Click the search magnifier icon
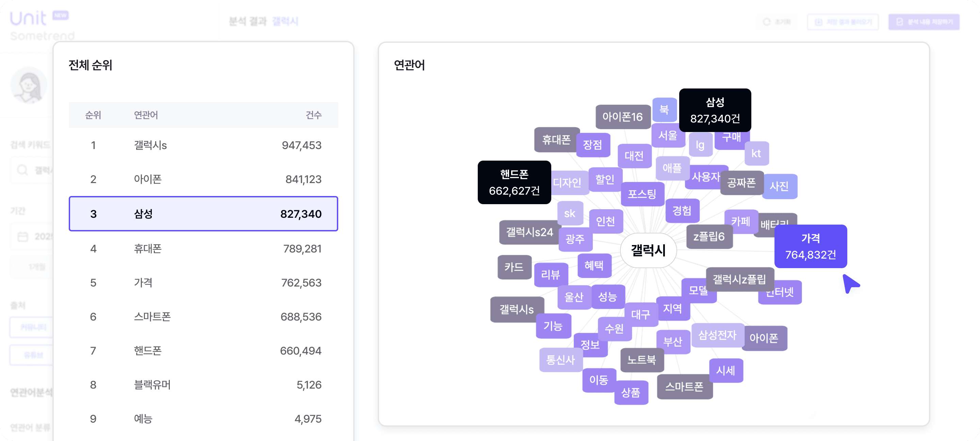The image size is (980, 441). click(x=22, y=170)
